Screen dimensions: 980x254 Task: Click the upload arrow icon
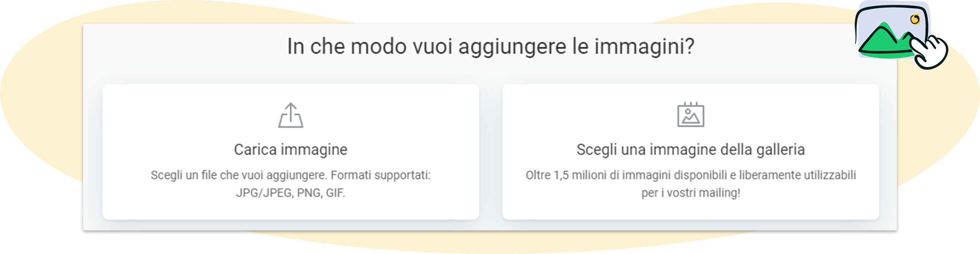click(291, 115)
